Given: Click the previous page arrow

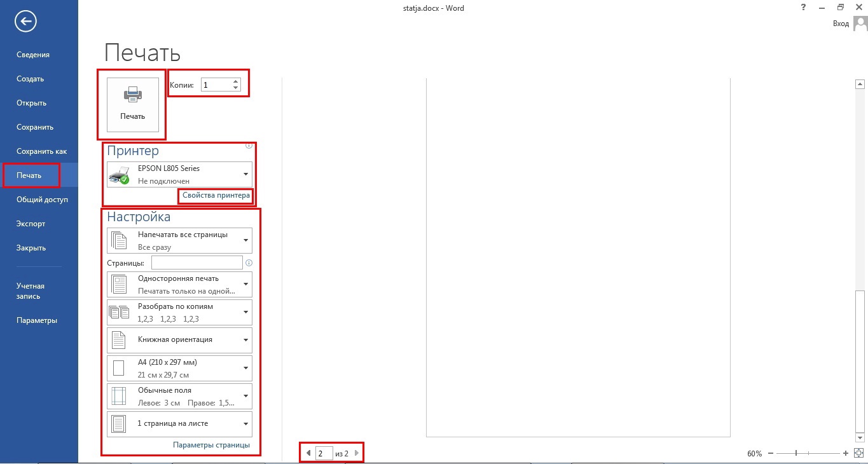Looking at the screenshot, I should click(308, 453).
